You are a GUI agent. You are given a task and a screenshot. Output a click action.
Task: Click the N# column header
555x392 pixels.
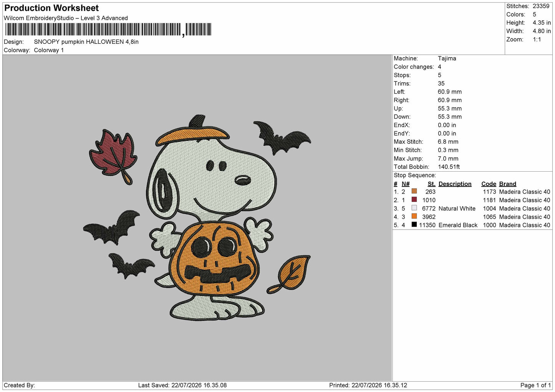click(x=406, y=184)
